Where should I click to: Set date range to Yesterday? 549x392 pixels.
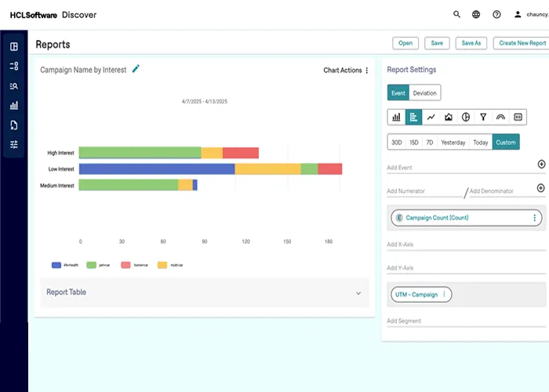453,142
